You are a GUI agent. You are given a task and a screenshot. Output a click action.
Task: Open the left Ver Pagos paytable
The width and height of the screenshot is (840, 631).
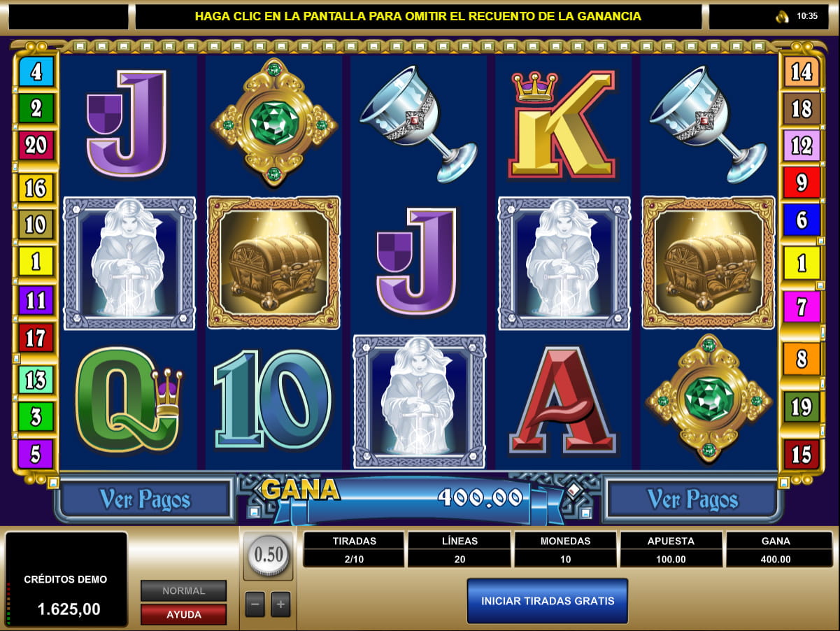(145, 499)
